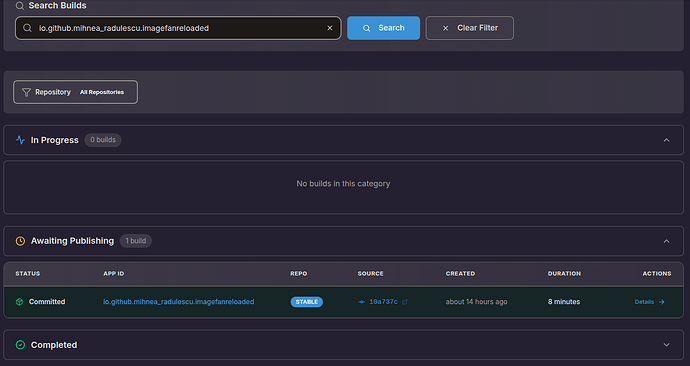Click the commit icon before 10a737c
Image resolution: width=690 pixels, height=366 pixels.
click(x=362, y=302)
